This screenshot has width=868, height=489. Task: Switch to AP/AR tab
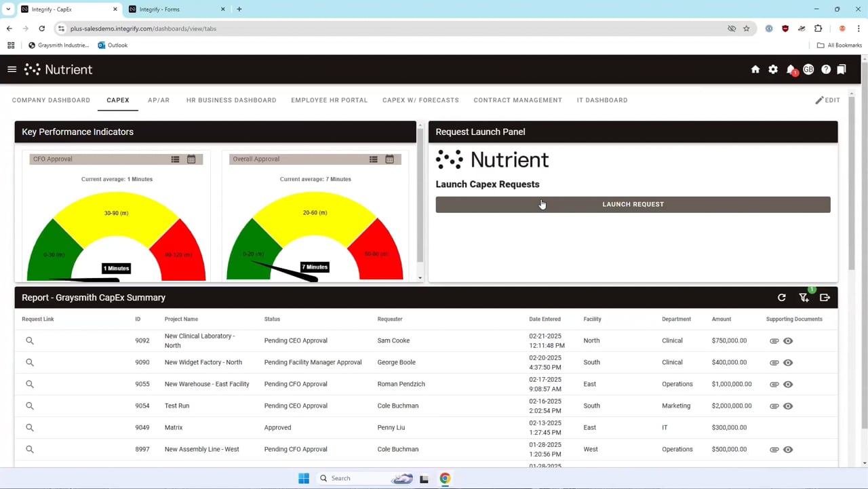coord(159,100)
